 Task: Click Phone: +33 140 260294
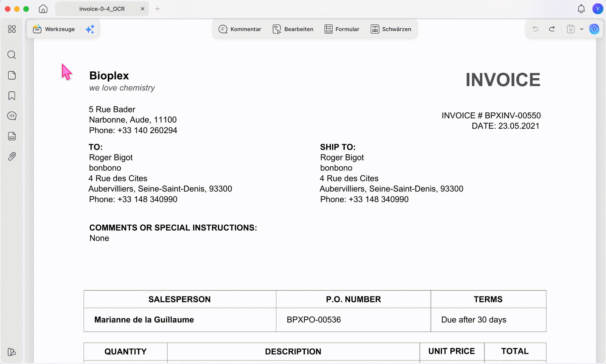[x=133, y=130]
